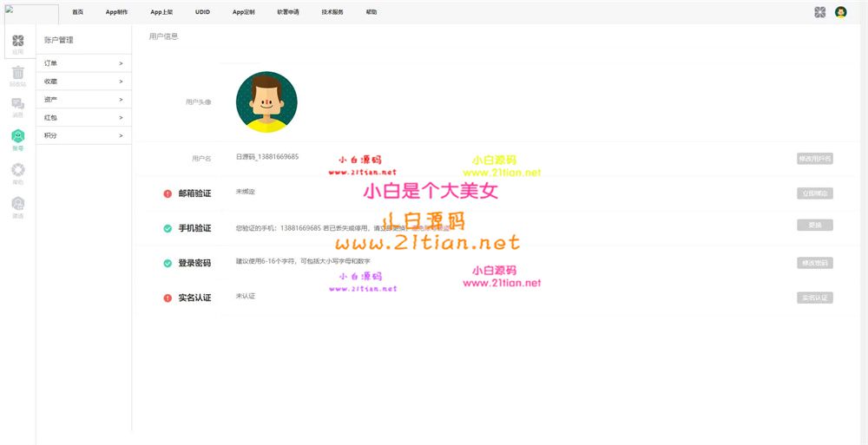Screen dimensions: 868x445
Task: Open the App制作 menu item
Action: point(116,12)
